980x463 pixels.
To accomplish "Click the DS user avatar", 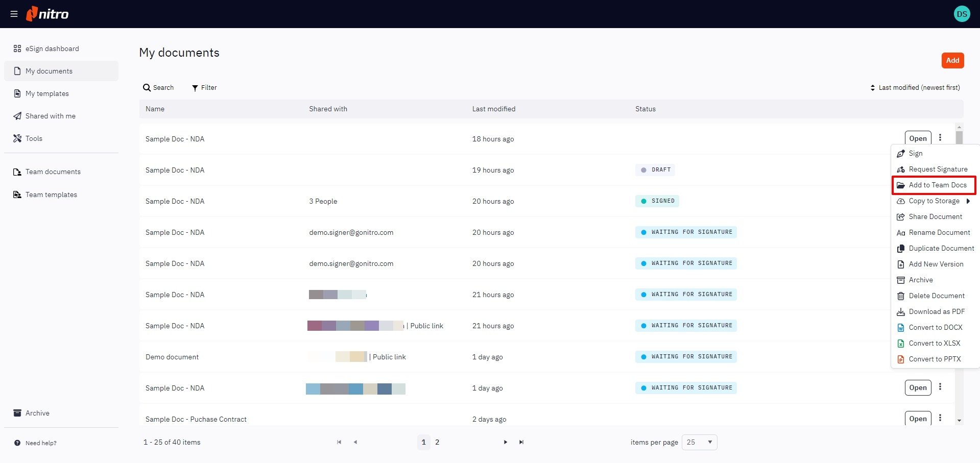I will [962, 14].
